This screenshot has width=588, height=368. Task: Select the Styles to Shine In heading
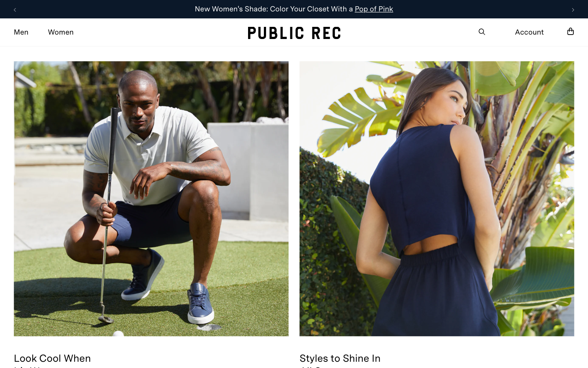coord(340,358)
